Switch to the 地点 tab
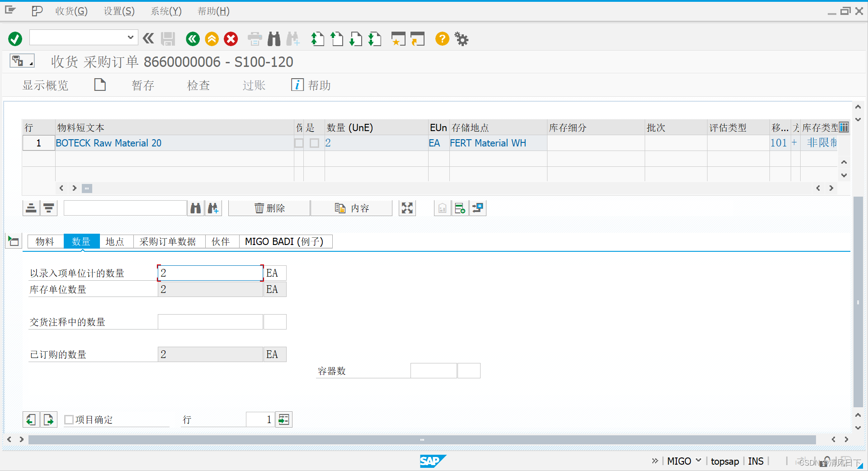This screenshot has height=471, width=868. point(115,241)
